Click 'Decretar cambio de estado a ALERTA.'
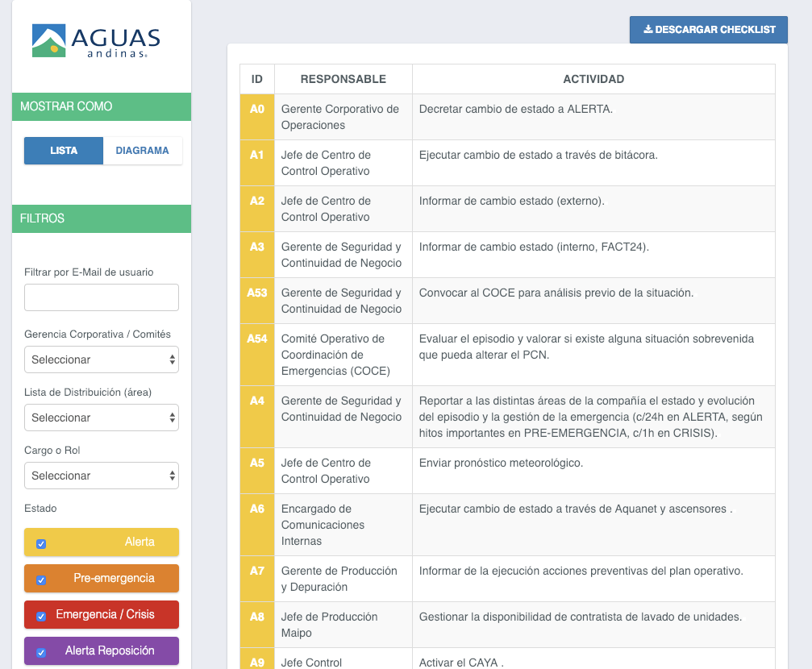Viewport: 812px width, 669px height. (x=516, y=110)
